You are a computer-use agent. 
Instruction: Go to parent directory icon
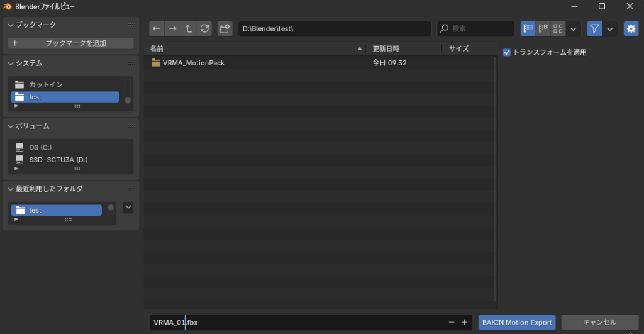tap(189, 29)
